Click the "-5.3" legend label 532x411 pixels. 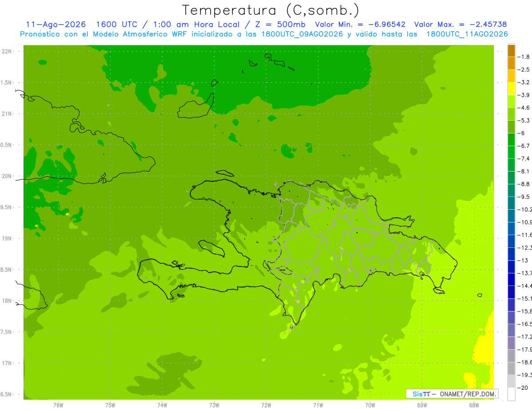tap(524, 120)
